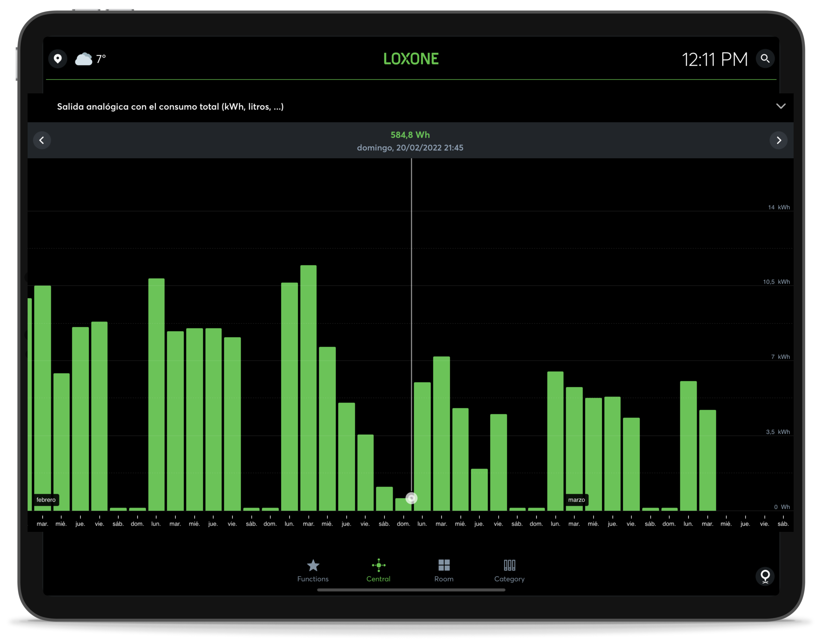Open the cloudy weather widget
The image size is (821, 644).
tap(83, 59)
